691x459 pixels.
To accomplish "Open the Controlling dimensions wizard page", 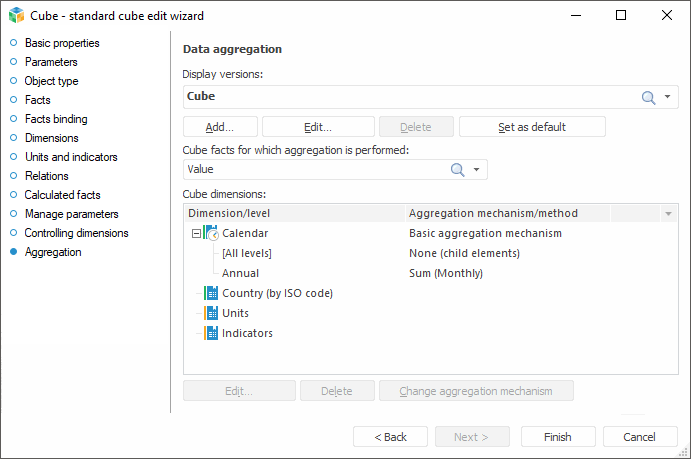I will coord(76,233).
